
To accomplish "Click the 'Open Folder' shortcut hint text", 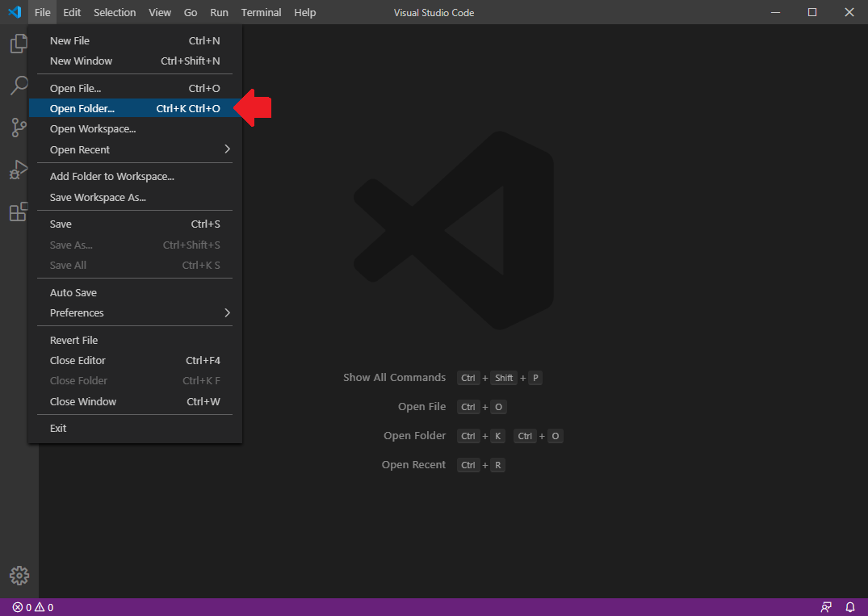I will 415,436.
